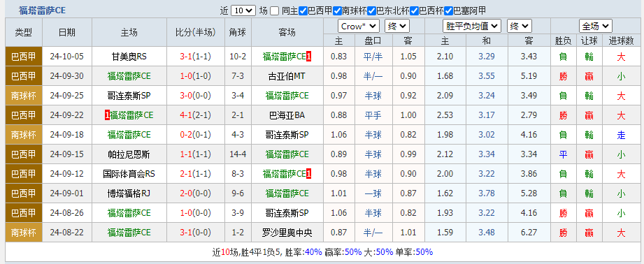Image resolution: width=644 pixels, height=264 pixels.
Task: Click corner count 10-2 on 24-10-05 row
Action: click(238, 57)
